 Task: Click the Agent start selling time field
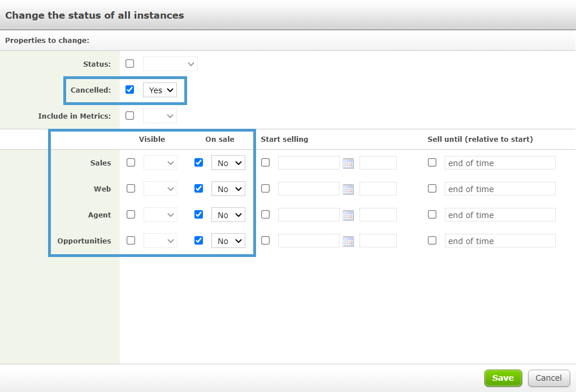click(378, 215)
